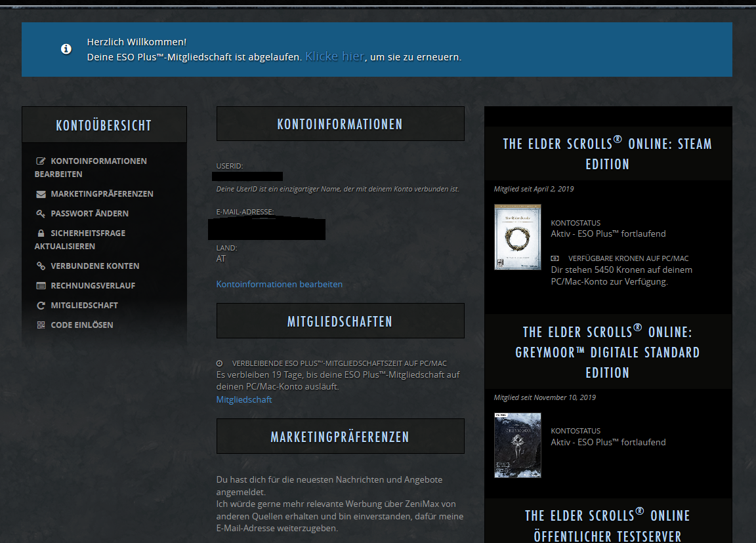Screen dimensions: 756x543
Task: Click the Steam Edition title heading
Action: click(608, 153)
